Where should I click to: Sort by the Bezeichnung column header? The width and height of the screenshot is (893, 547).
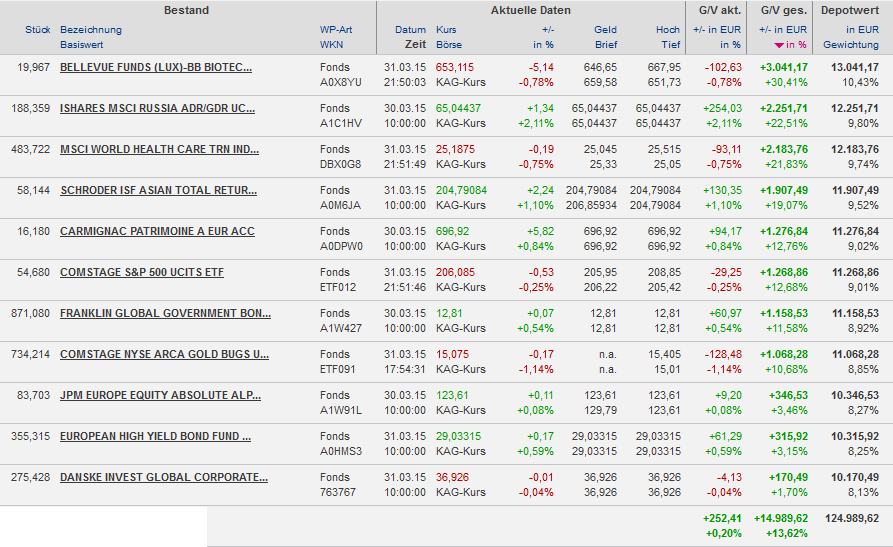pyautogui.click(x=91, y=30)
